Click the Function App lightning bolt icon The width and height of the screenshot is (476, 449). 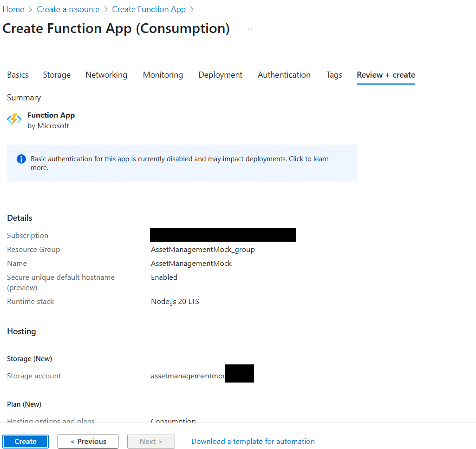pyautogui.click(x=13, y=119)
